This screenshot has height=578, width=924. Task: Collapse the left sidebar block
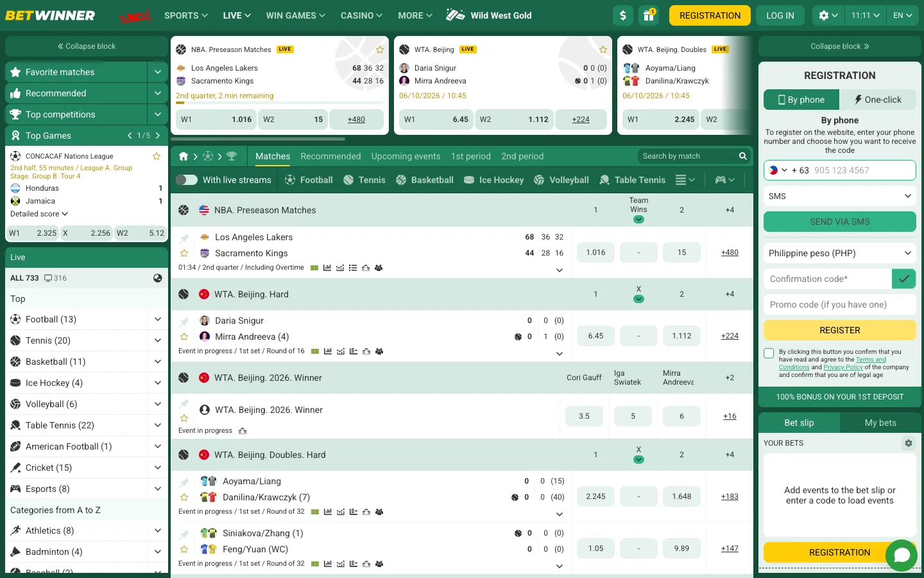[x=87, y=46]
